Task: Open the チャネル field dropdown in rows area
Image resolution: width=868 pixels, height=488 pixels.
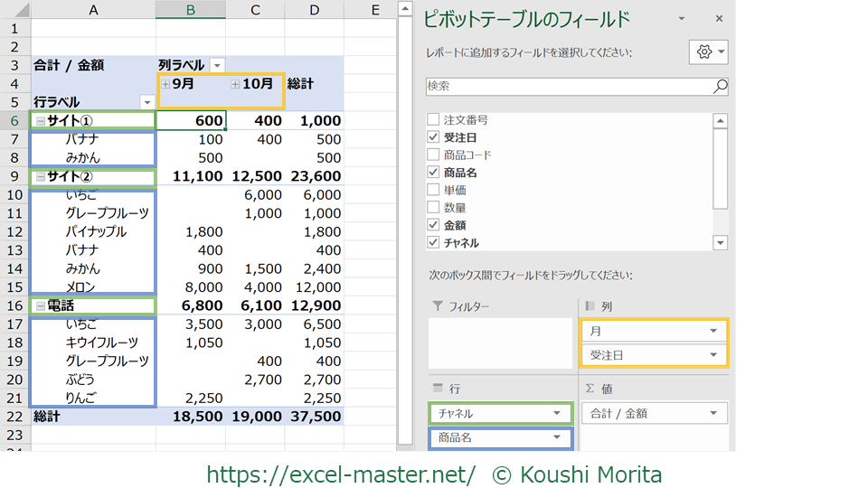Action: [x=558, y=414]
